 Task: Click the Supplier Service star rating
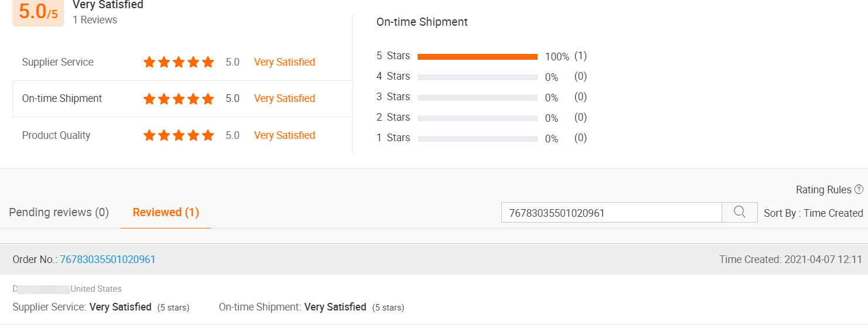[x=179, y=62]
